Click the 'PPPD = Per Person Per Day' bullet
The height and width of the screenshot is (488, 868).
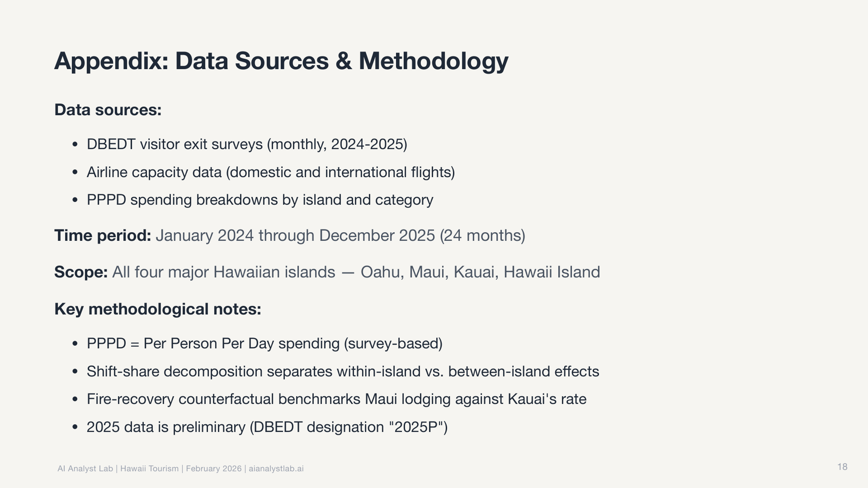click(x=264, y=343)
